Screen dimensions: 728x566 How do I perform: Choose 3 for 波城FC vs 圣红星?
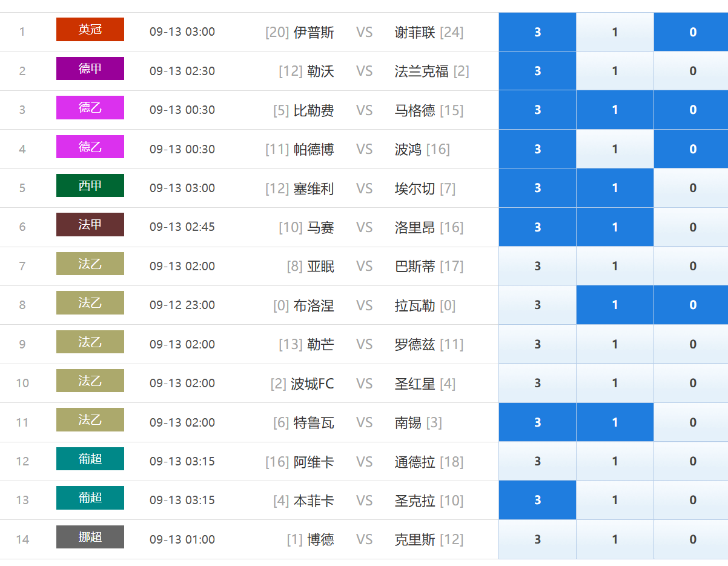click(537, 383)
